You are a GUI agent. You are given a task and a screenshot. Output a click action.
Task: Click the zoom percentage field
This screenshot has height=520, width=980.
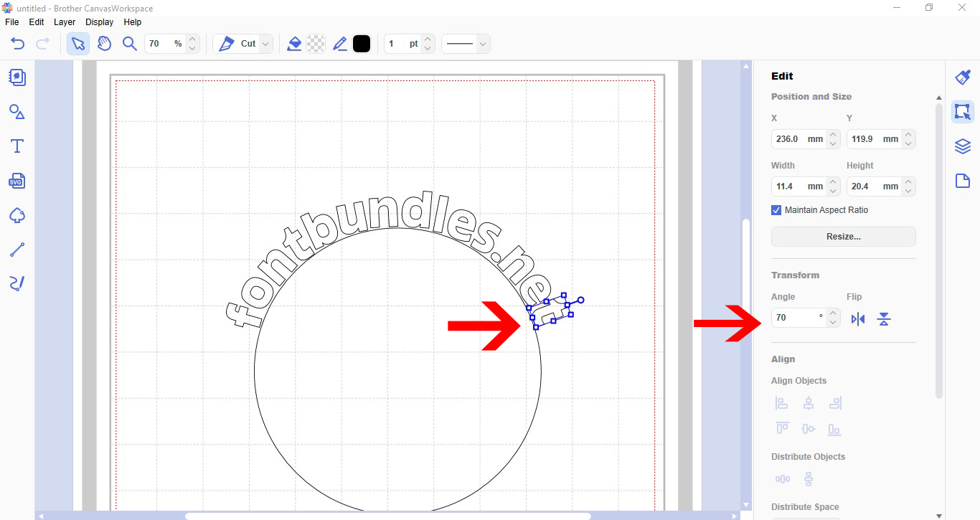point(165,44)
